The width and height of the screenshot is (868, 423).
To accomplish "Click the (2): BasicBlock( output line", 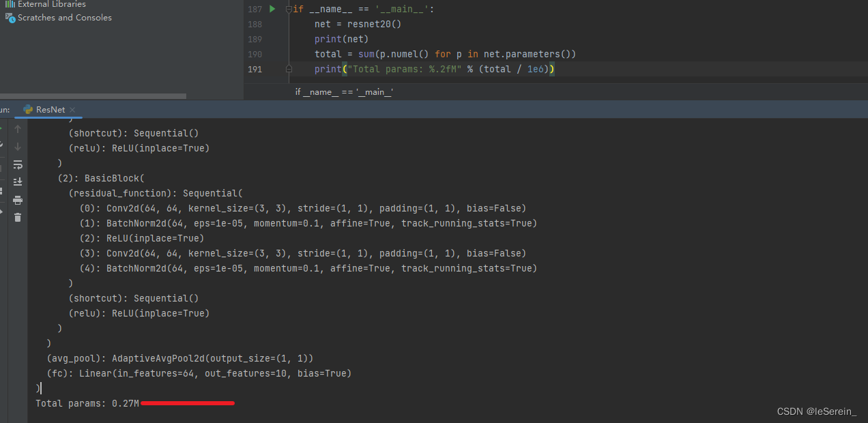I will (101, 178).
